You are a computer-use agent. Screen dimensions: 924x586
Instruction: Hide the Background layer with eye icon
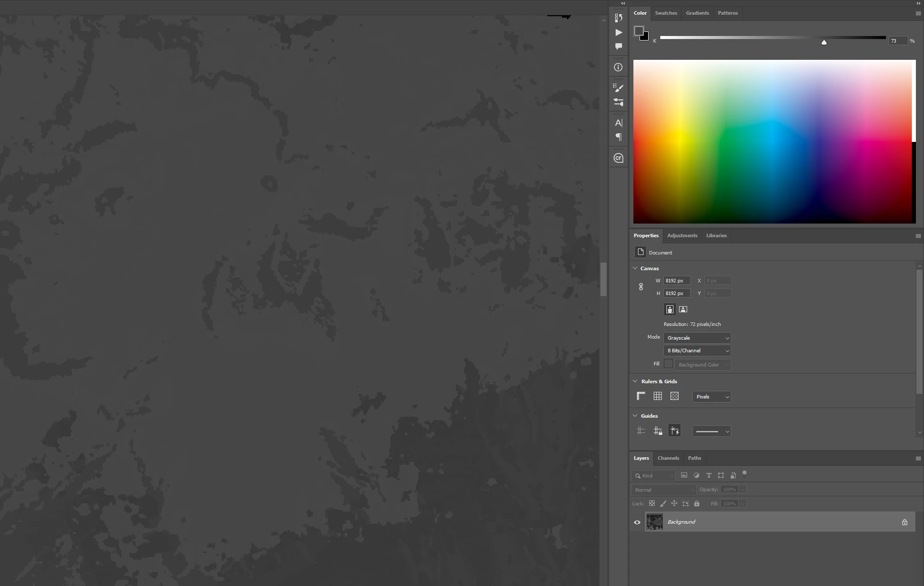point(637,522)
